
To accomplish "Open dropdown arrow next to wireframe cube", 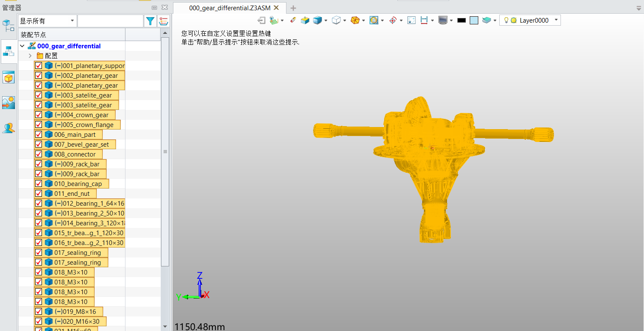I will [x=345, y=21].
